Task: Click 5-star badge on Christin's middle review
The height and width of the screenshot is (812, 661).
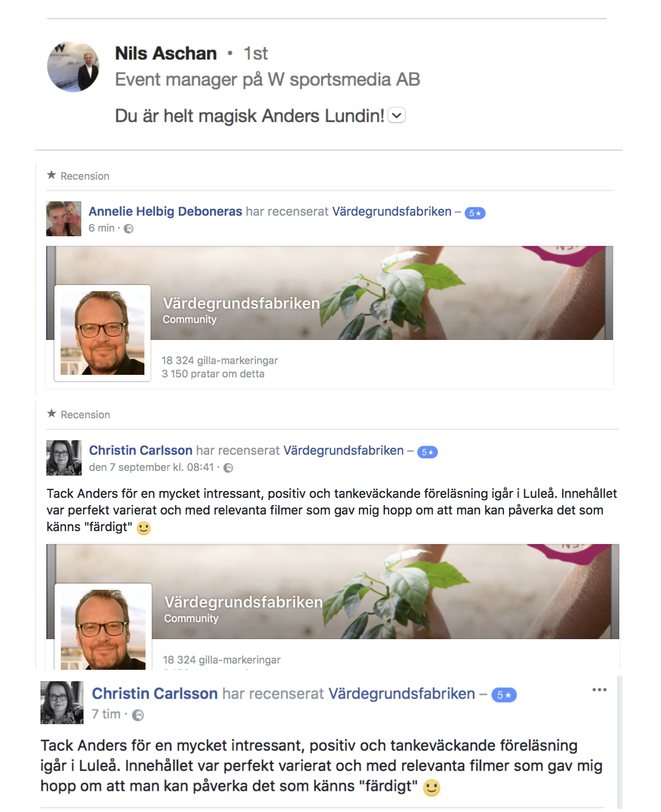Action: 427,452
